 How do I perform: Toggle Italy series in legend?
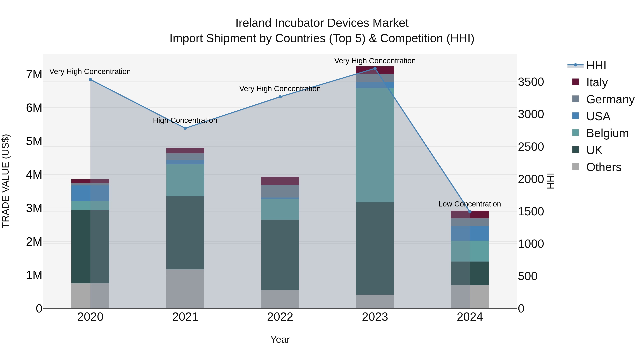point(590,82)
